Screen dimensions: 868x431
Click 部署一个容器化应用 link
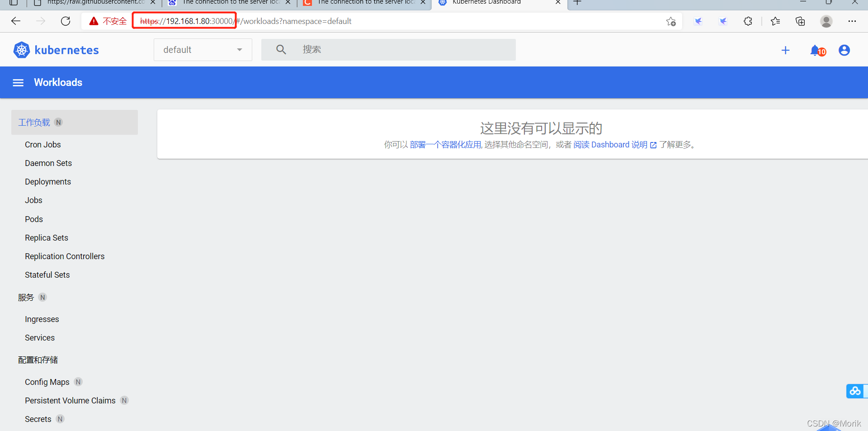tap(445, 145)
